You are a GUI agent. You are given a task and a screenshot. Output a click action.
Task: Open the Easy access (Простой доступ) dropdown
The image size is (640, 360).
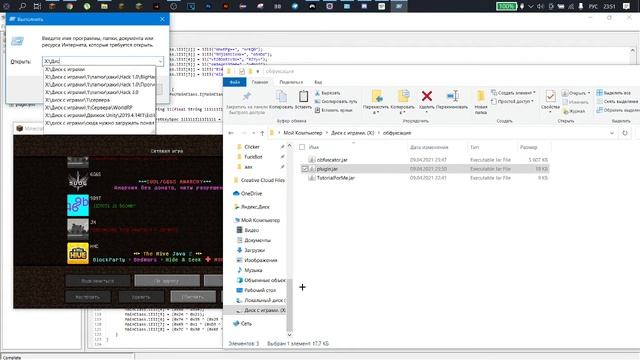coord(513,101)
